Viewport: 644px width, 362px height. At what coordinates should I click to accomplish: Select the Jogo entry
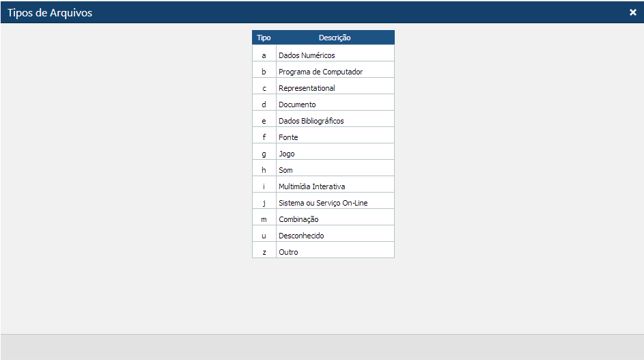pyautogui.click(x=287, y=154)
